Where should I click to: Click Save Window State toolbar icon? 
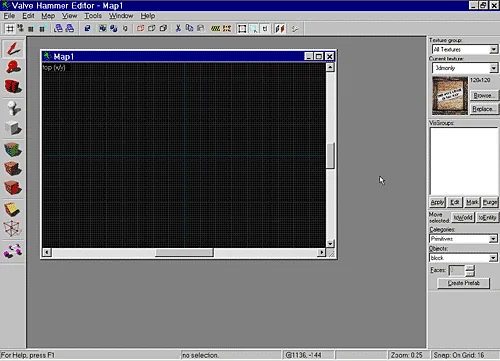[x=70, y=29]
